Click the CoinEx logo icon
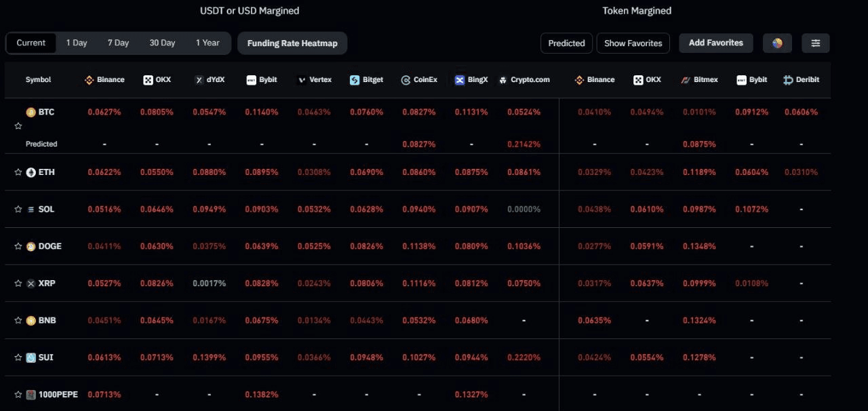Viewport: 868px width, 411px height. coord(406,80)
